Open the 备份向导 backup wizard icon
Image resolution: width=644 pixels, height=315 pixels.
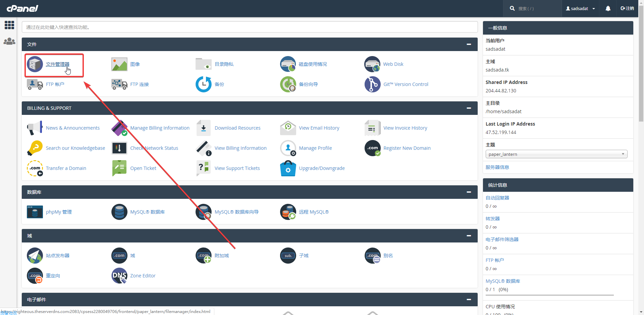tap(288, 84)
